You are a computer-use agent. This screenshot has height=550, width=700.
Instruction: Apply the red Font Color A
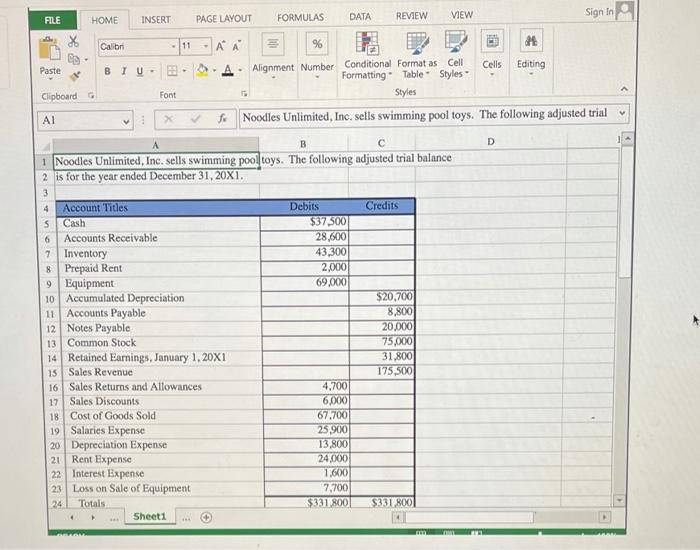pos(228,70)
